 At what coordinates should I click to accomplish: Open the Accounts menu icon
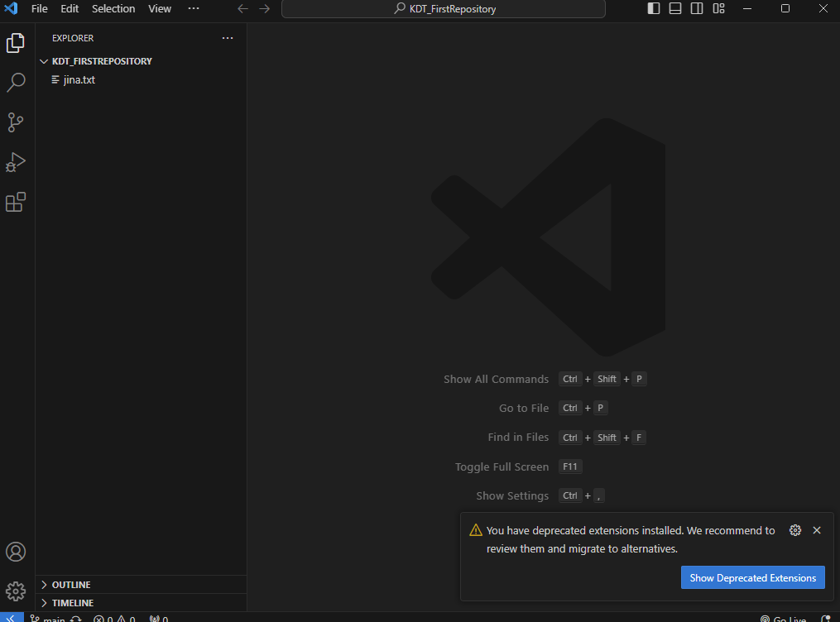16,552
